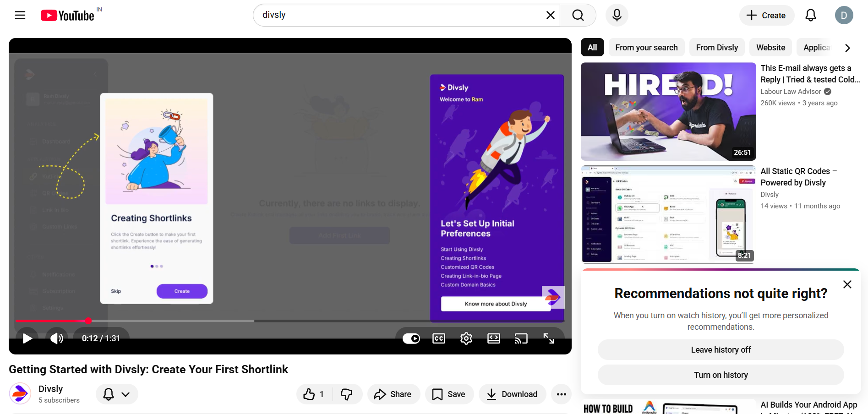Select the Website filter chip

(x=770, y=48)
